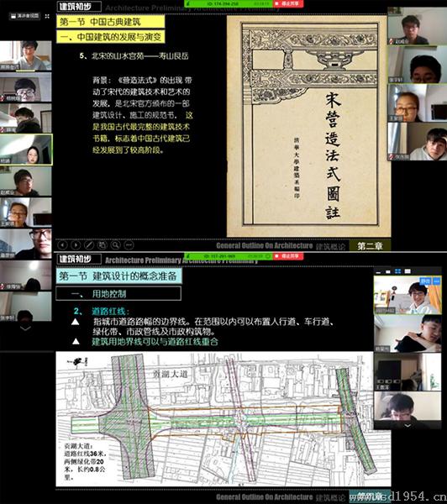Switch lower video panel to single-thumbnail view
Viewport: 447px width, 504px height.
[388, 271]
